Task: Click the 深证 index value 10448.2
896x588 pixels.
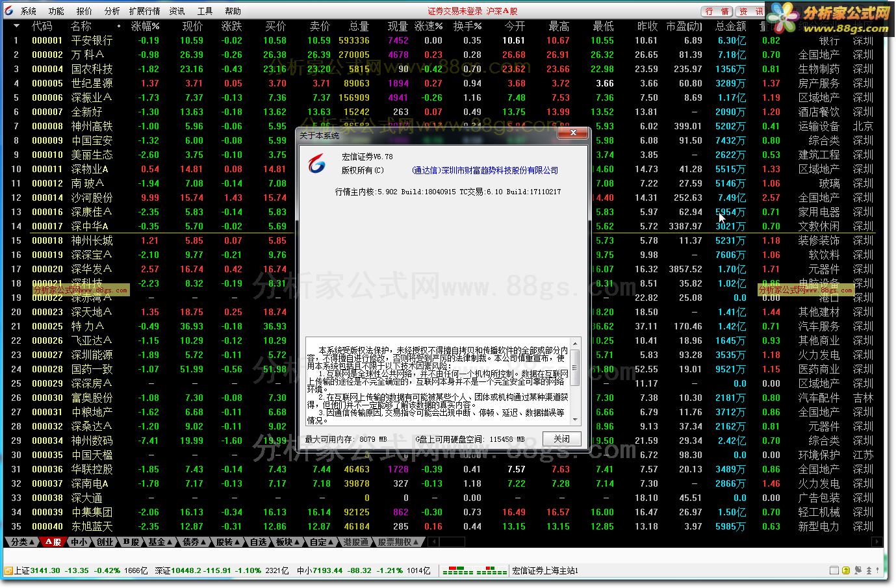Action: pyautogui.click(x=187, y=570)
